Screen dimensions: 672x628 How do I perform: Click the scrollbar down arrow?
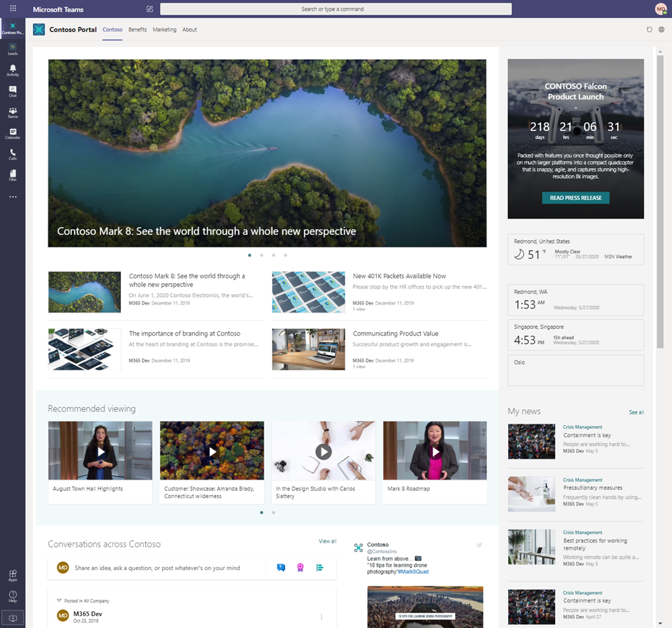point(660,624)
